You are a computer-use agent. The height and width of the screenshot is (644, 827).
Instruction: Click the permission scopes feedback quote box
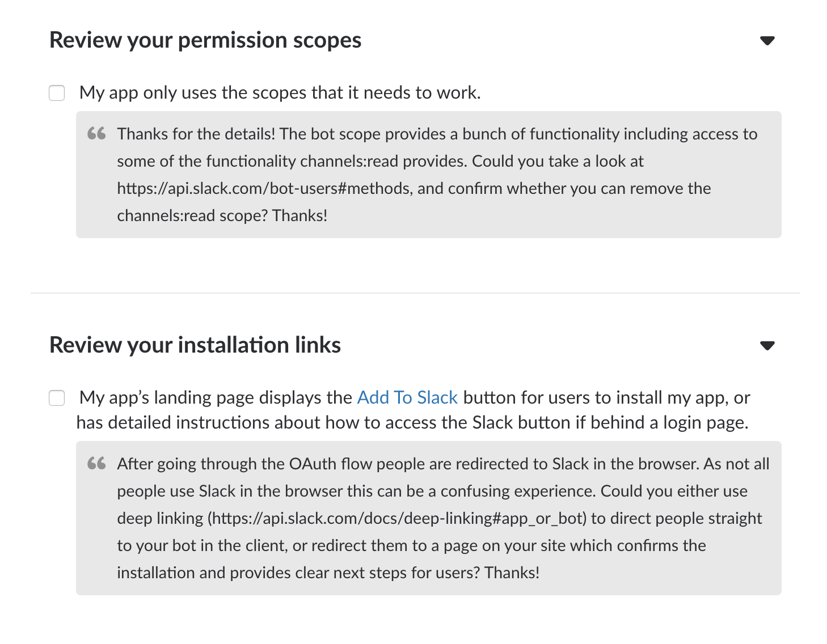pyautogui.click(x=429, y=175)
